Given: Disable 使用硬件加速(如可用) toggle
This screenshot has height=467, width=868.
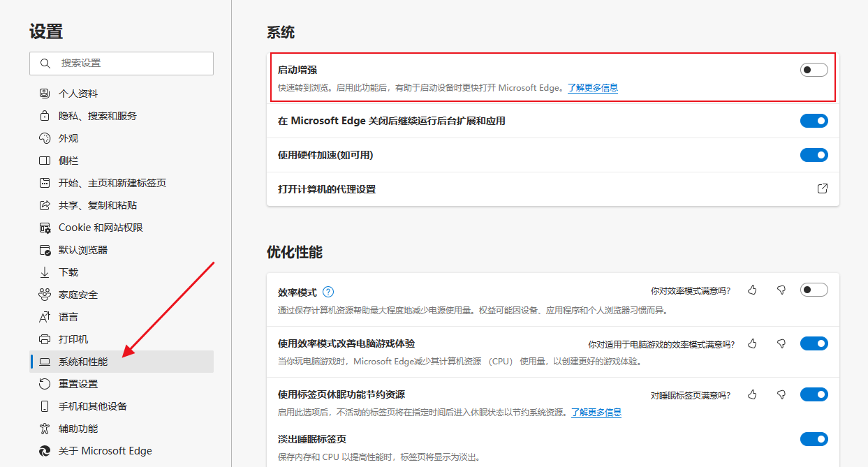Looking at the screenshot, I should 814,155.
